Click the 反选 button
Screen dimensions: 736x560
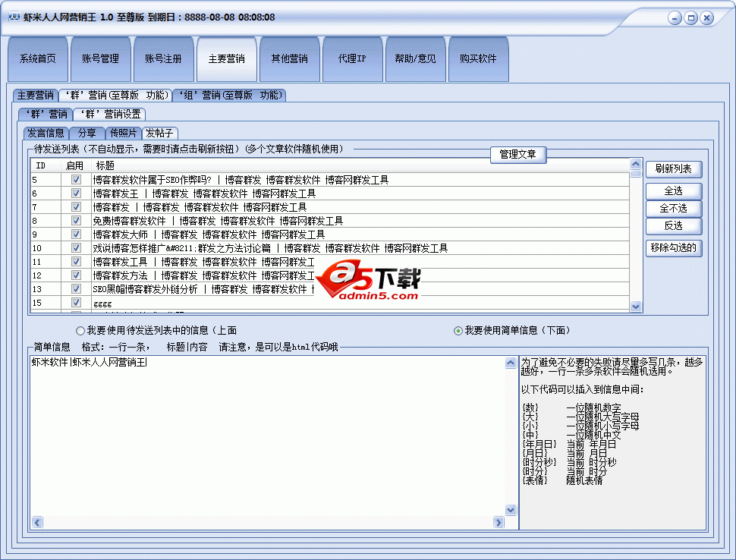click(674, 226)
